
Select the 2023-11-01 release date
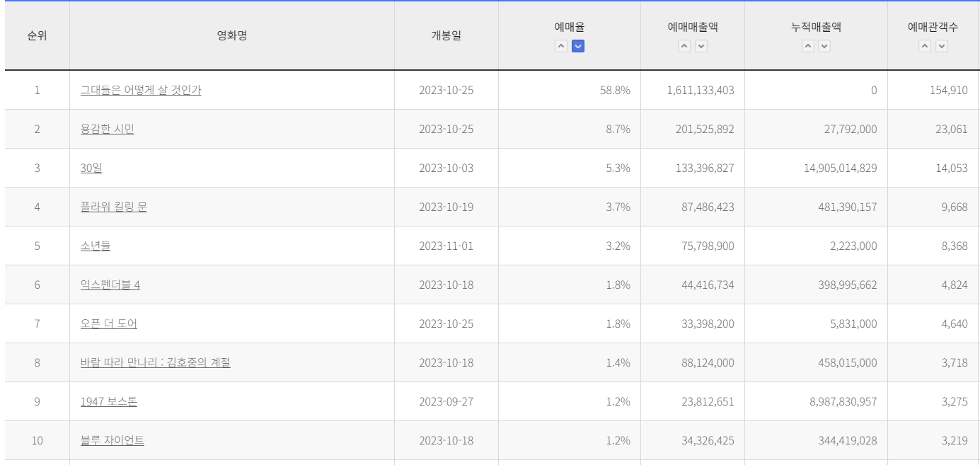[x=446, y=246]
